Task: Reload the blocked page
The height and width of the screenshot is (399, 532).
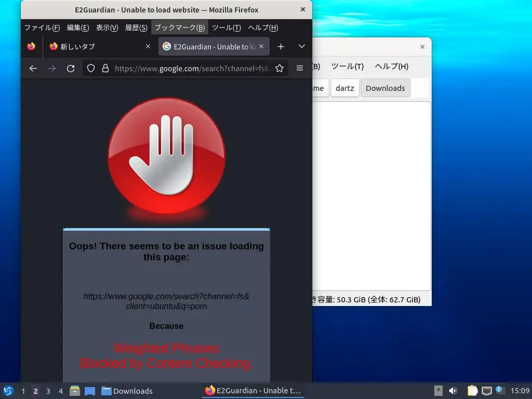Action: click(x=71, y=69)
